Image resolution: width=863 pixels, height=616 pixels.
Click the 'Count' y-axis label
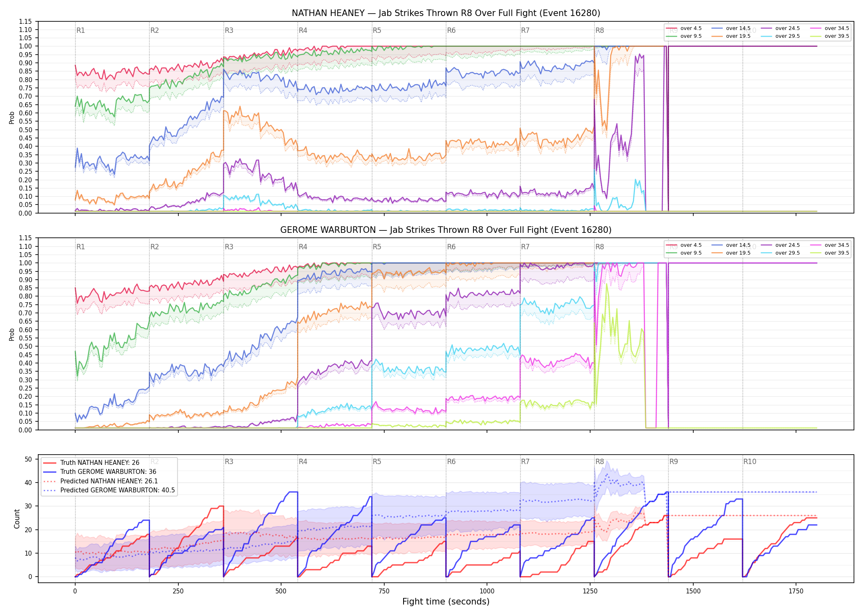(17, 519)
